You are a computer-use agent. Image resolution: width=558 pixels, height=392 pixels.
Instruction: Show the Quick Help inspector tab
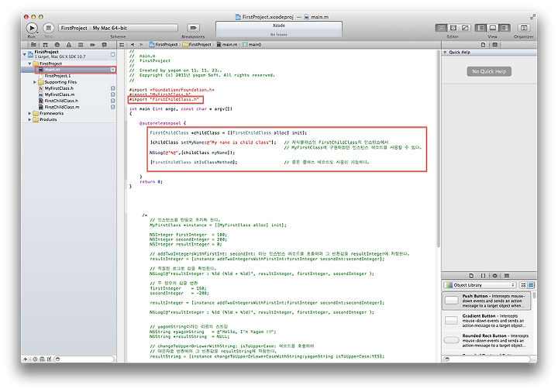tap(494, 45)
